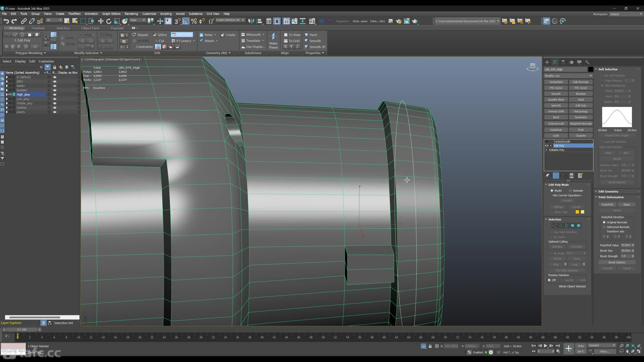Expand the boolean layer tree item
The height and width of the screenshot is (362, 644).
click(7, 90)
